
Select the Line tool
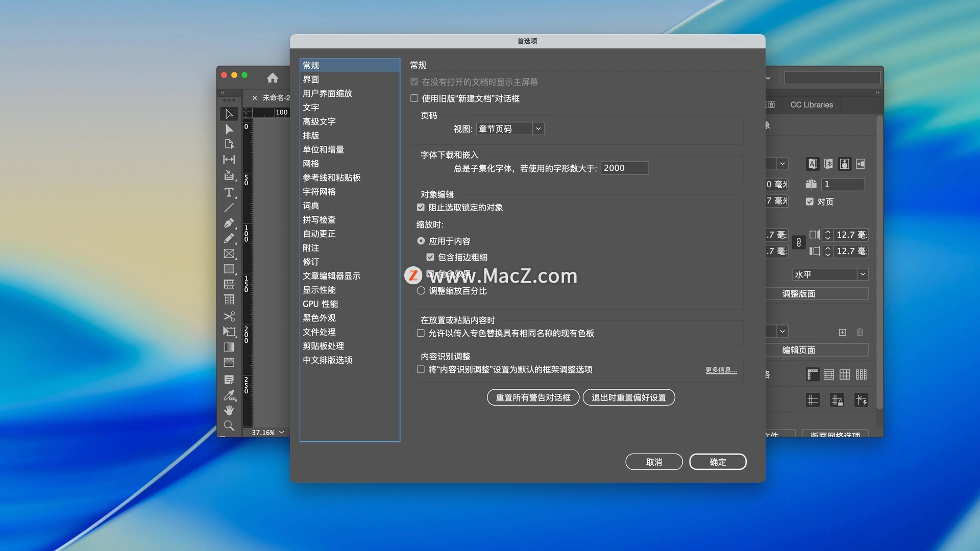tap(229, 208)
